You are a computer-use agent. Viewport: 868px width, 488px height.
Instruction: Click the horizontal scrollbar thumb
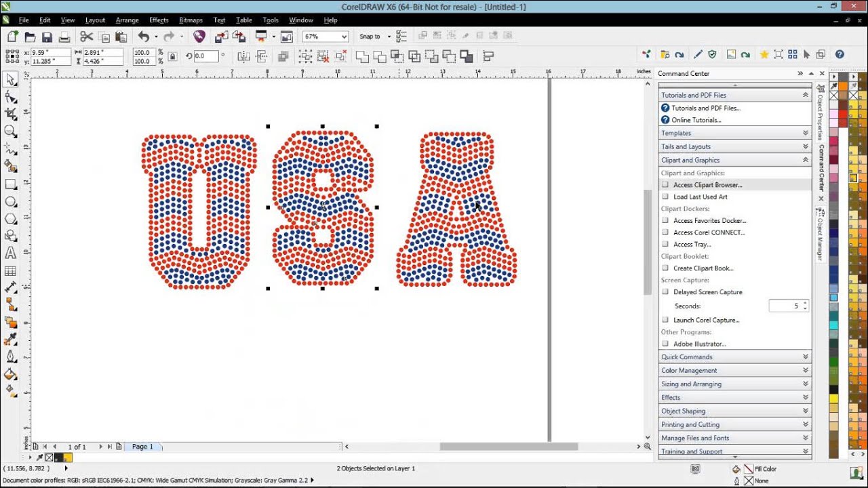click(x=509, y=447)
